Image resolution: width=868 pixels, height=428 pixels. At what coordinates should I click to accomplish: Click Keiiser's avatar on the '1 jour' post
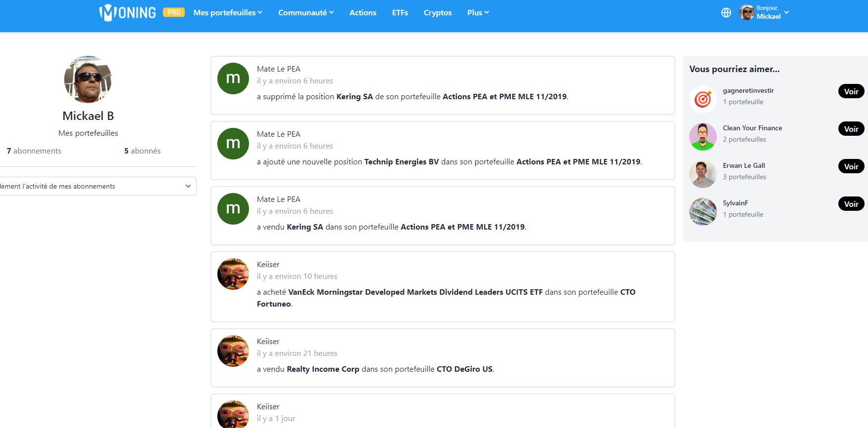(233, 414)
